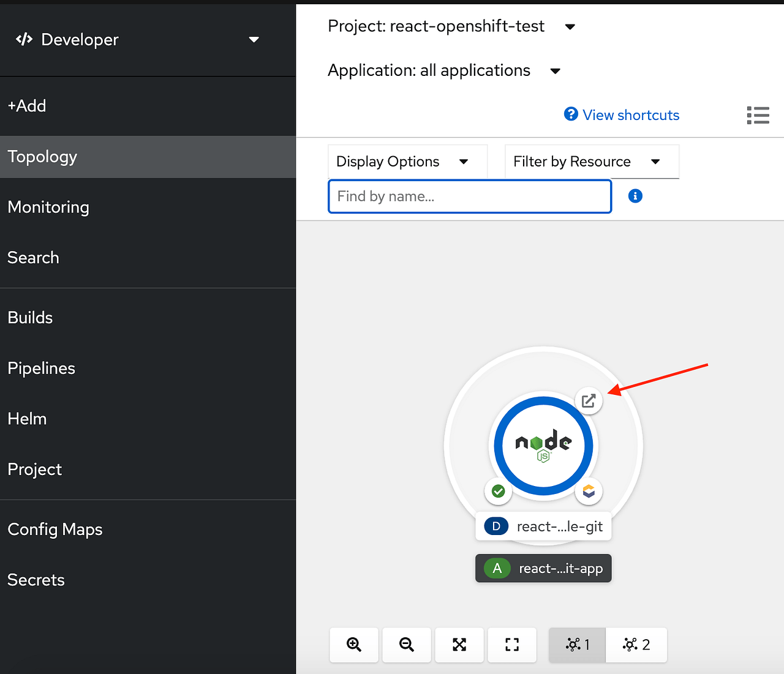Open Search in the sidebar

(148, 258)
